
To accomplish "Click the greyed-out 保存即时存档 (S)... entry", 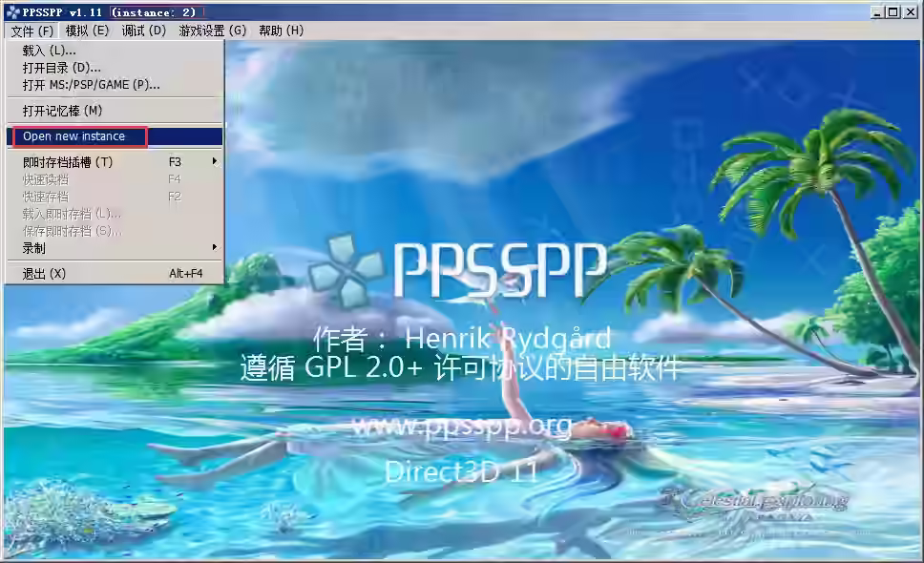I will 115,231.
